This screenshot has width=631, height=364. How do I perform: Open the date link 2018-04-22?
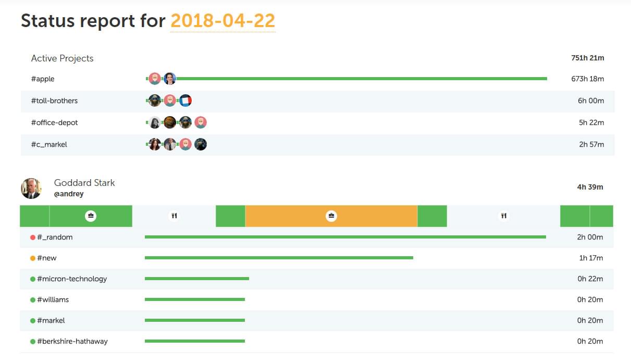223,21
